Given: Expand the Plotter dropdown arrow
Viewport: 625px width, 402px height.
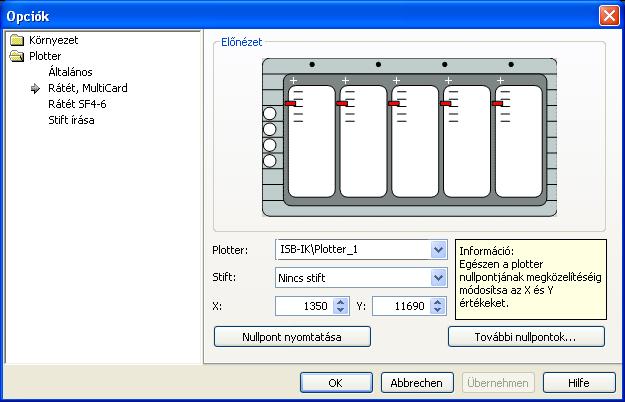Looking at the screenshot, I should click(x=438, y=250).
